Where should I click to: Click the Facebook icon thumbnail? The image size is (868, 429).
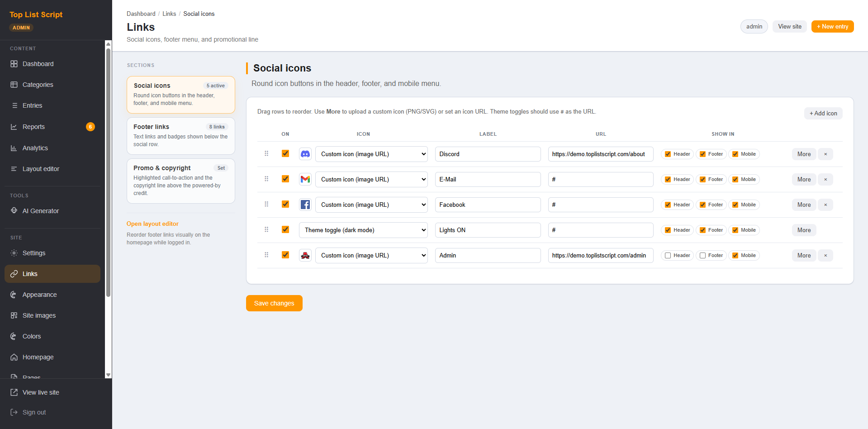(x=305, y=205)
